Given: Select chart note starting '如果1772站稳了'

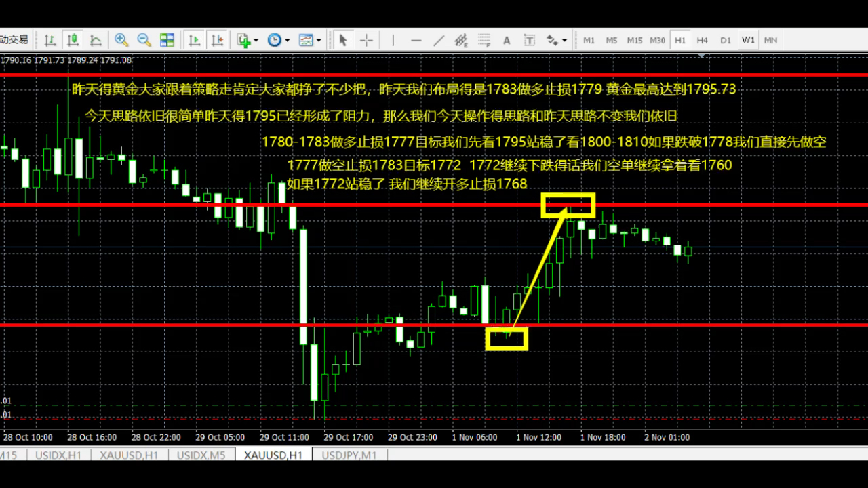Looking at the screenshot, I should point(407,184).
